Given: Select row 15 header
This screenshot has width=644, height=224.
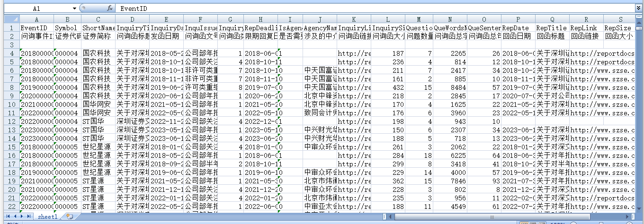Looking at the screenshot, I should [x=11, y=147].
